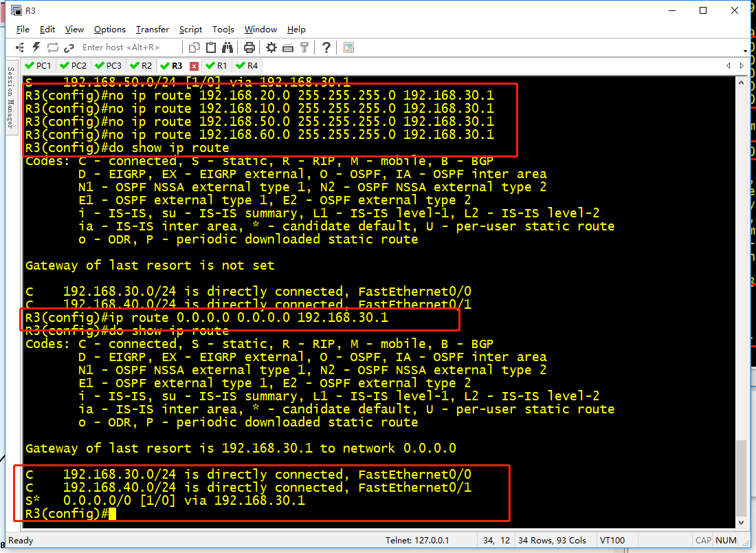Open the Session Manager toolbar icon
Screen dimensions: 756x553
(20, 47)
